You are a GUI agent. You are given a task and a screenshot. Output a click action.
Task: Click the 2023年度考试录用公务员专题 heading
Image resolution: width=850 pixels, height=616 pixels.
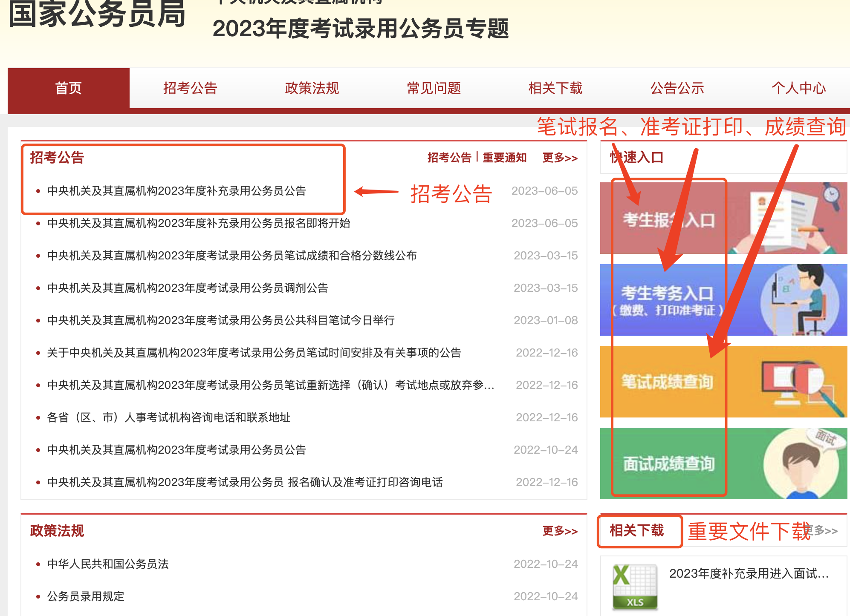pos(361,29)
